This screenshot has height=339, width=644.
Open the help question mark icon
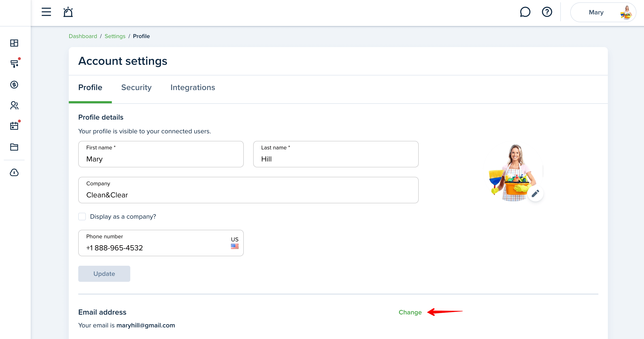coord(547,12)
